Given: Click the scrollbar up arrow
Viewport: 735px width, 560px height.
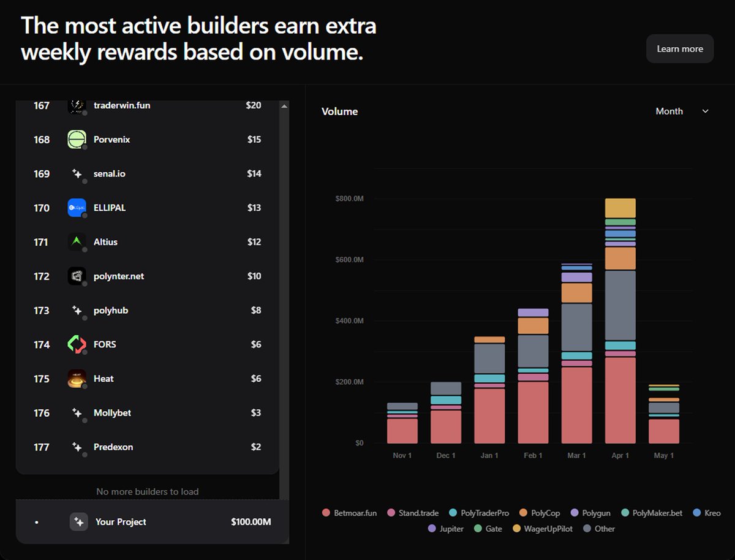Looking at the screenshot, I should (x=284, y=107).
